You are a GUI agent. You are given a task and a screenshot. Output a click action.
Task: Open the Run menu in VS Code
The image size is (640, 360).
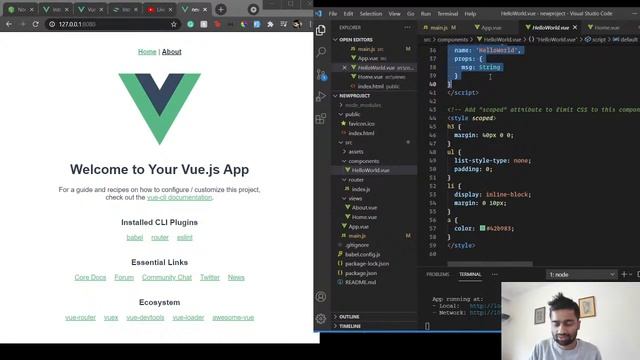coord(426,13)
